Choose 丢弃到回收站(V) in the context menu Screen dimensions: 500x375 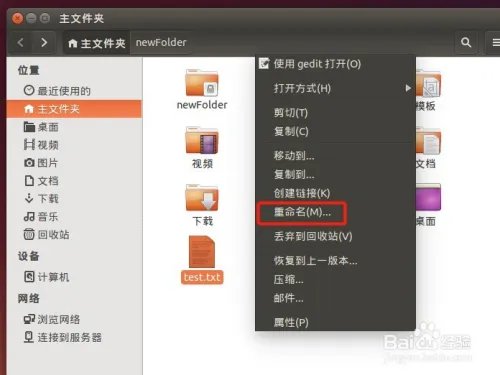coord(335,236)
